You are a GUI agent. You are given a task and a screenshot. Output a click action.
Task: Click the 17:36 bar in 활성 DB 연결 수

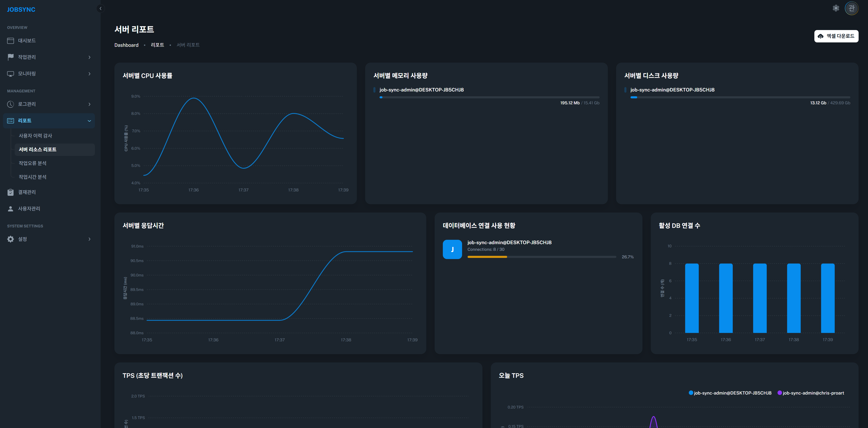[x=726, y=298]
